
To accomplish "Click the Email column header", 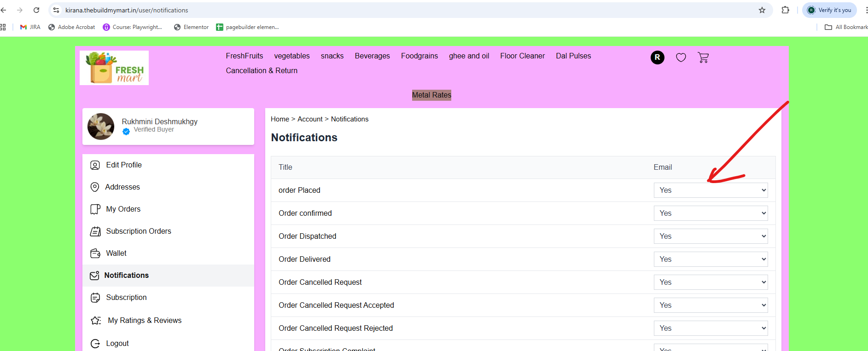I will tap(663, 167).
